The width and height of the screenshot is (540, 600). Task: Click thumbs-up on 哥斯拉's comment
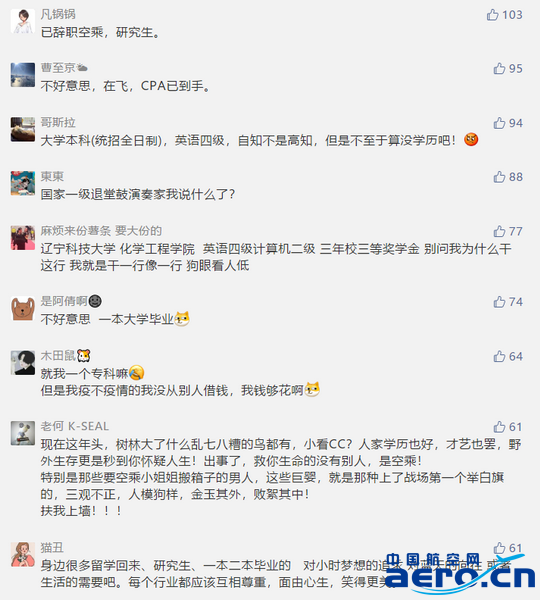click(x=499, y=123)
